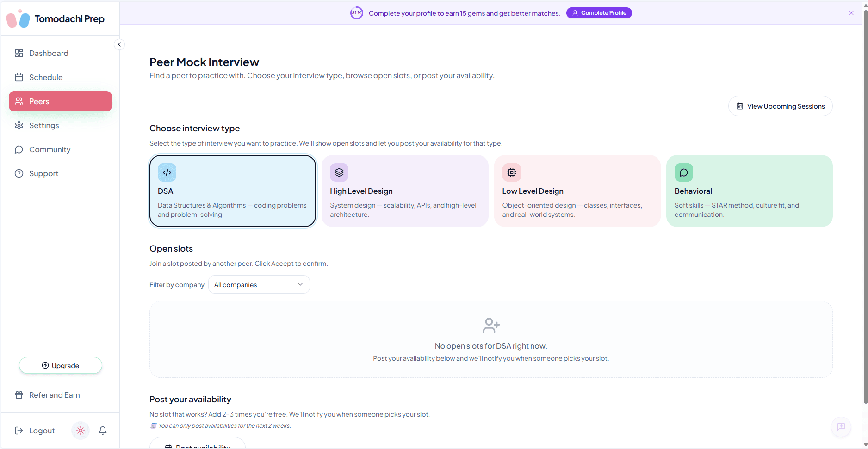The height and width of the screenshot is (449, 868).
Task: Click the 81% profile progress ring
Action: point(356,13)
